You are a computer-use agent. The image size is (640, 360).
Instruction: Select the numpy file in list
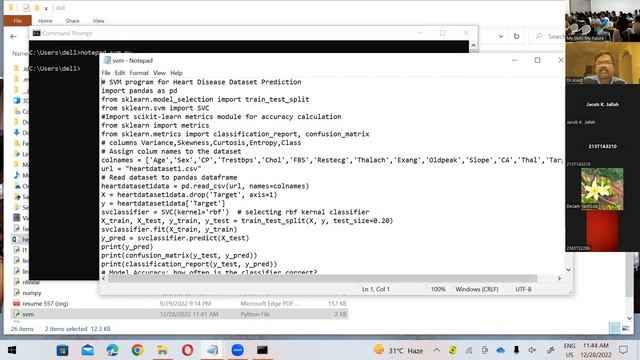click(32, 293)
